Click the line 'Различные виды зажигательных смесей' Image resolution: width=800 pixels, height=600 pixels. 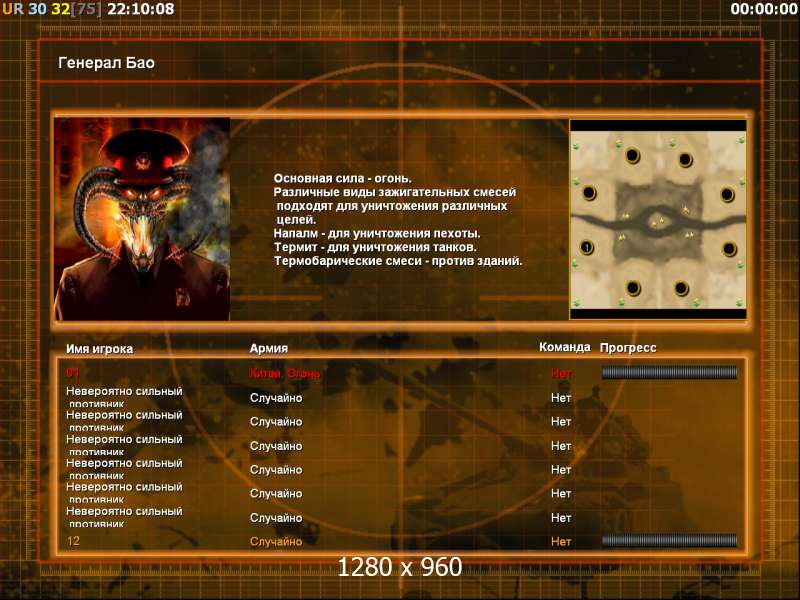[x=395, y=192]
